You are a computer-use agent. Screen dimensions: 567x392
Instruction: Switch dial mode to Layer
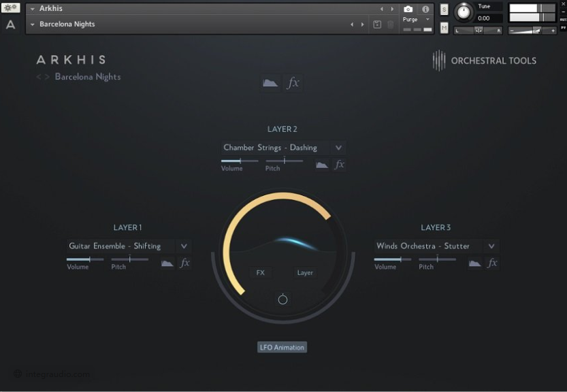click(305, 273)
